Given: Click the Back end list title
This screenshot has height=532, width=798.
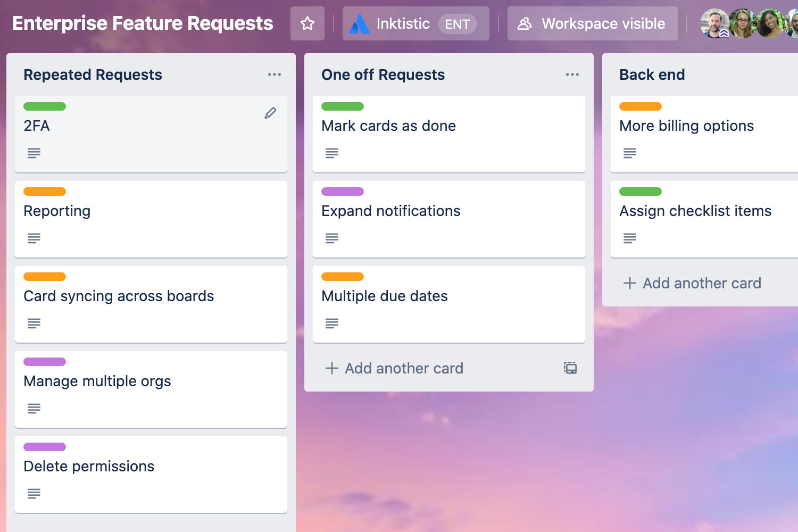Looking at the screenshot, I should point(652,74).
